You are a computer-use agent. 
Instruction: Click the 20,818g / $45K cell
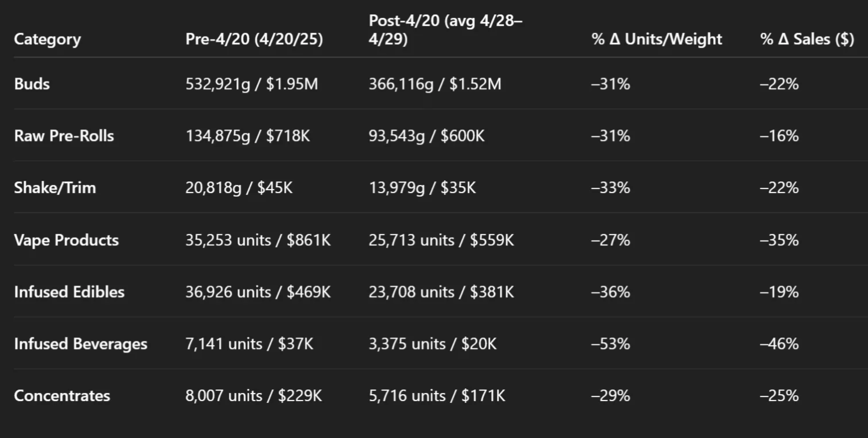coord(239,188)
